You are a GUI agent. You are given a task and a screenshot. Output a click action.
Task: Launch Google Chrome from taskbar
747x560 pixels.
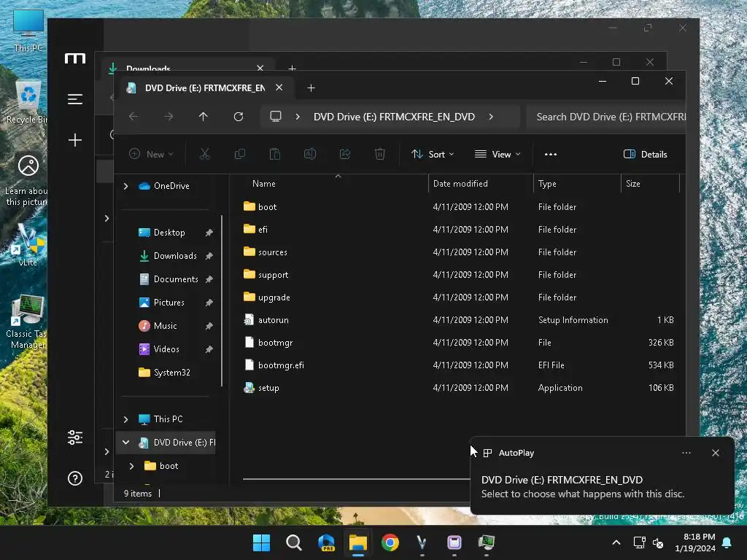click(x=390, y=542)
